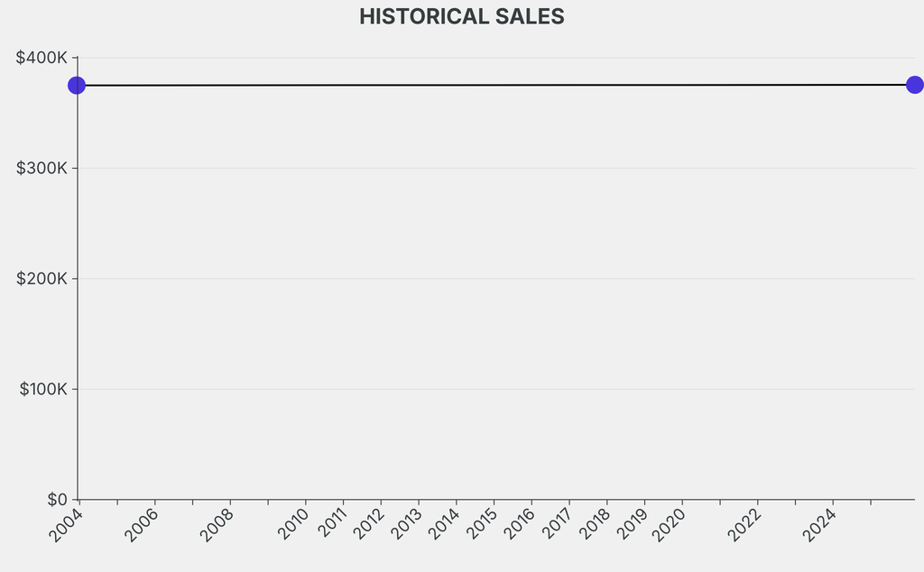The height and width of the screenshot is (572, 924).
Task: Click the 2008 x-axis label
Action: pos(217,525)
